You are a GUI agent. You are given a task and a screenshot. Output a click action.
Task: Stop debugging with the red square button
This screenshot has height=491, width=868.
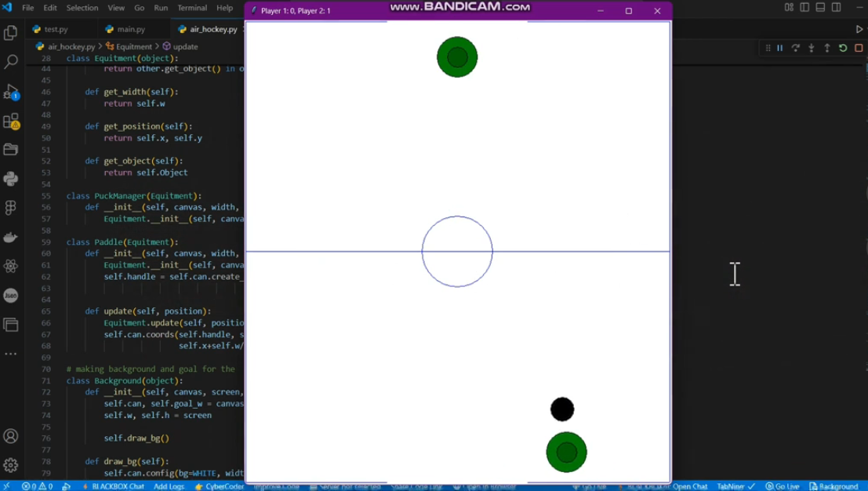[x=859, y=48]
